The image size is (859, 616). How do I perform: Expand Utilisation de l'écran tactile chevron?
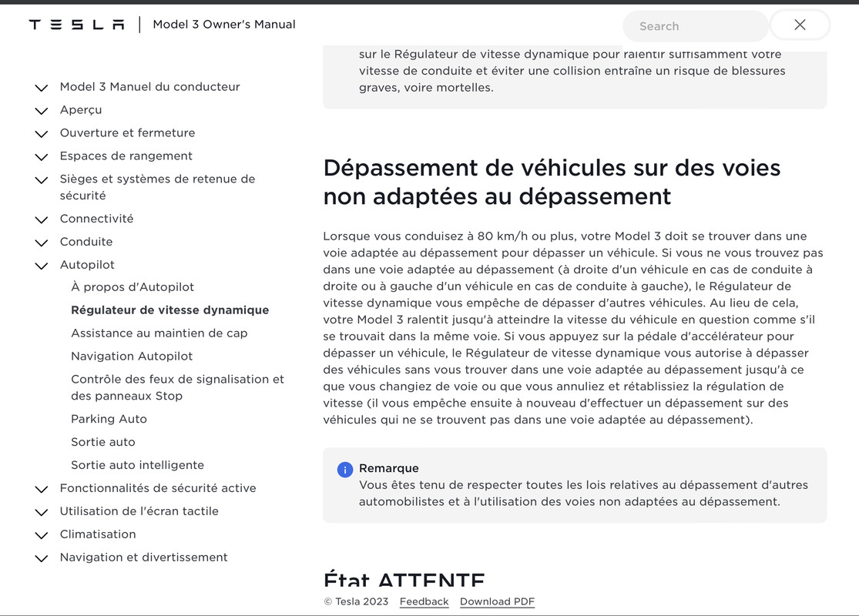click(x=41, y=512)
